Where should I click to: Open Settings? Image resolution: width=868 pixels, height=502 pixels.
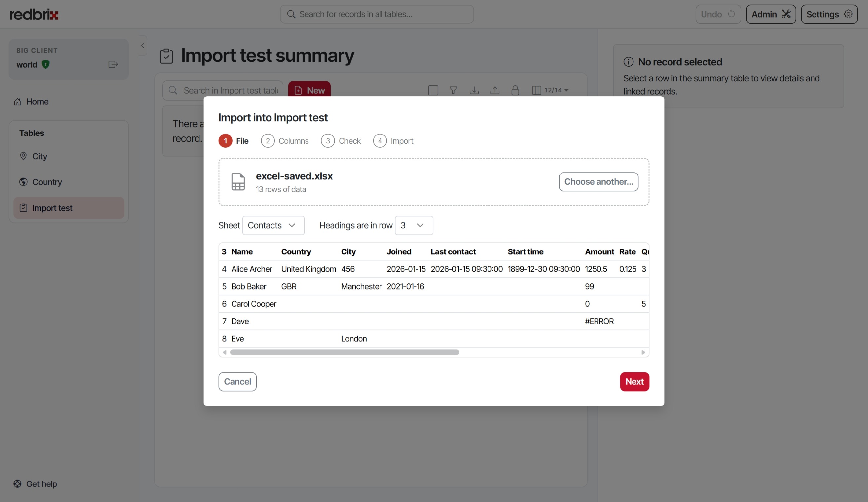829,14
